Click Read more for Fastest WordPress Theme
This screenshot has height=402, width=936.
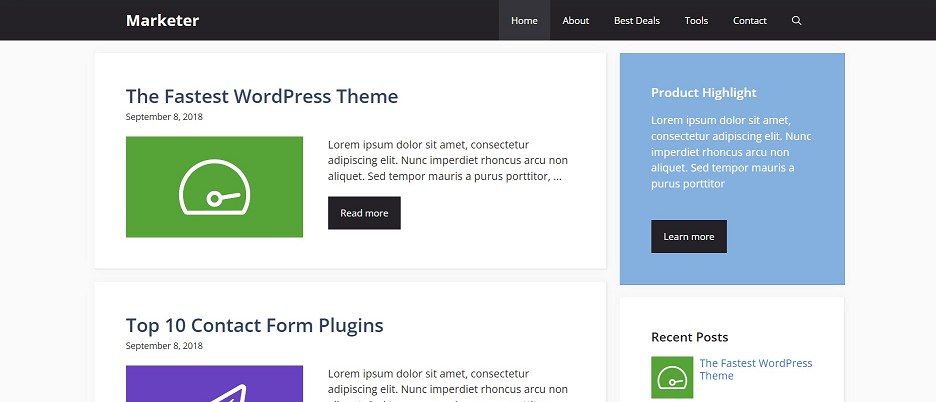coord(364,213)
